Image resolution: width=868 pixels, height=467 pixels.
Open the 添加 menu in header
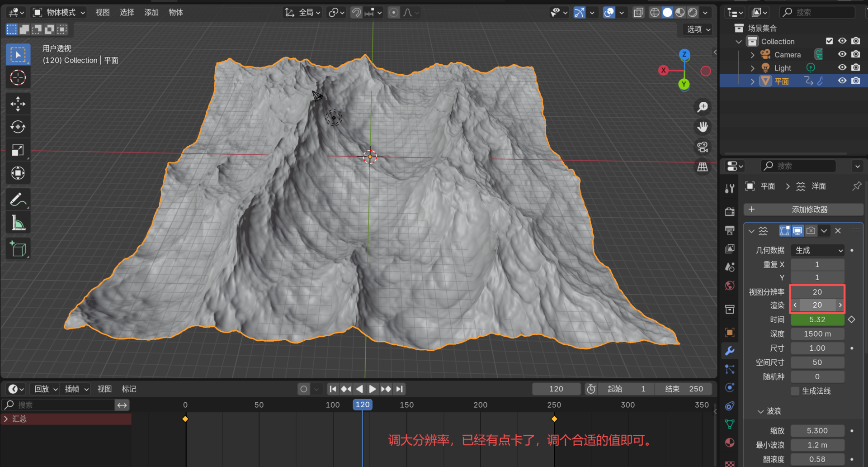pos(151,12)
